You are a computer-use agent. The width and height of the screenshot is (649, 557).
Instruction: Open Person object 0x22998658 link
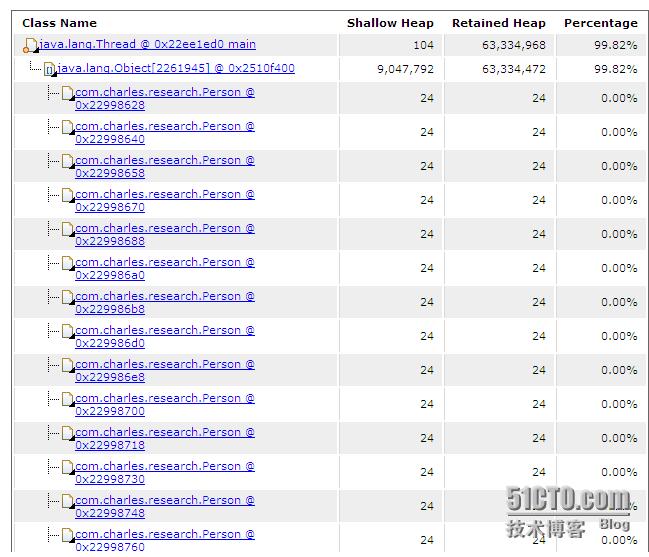click(165, 166)
